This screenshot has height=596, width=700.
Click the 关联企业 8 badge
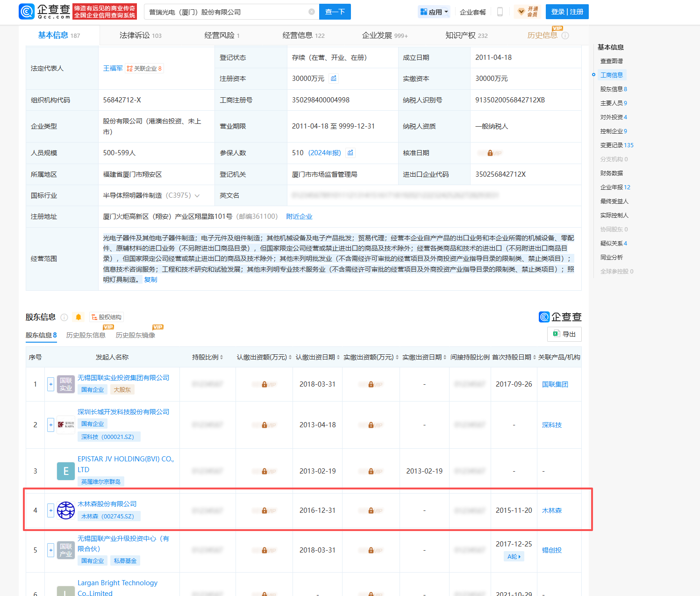click(144, 69)
